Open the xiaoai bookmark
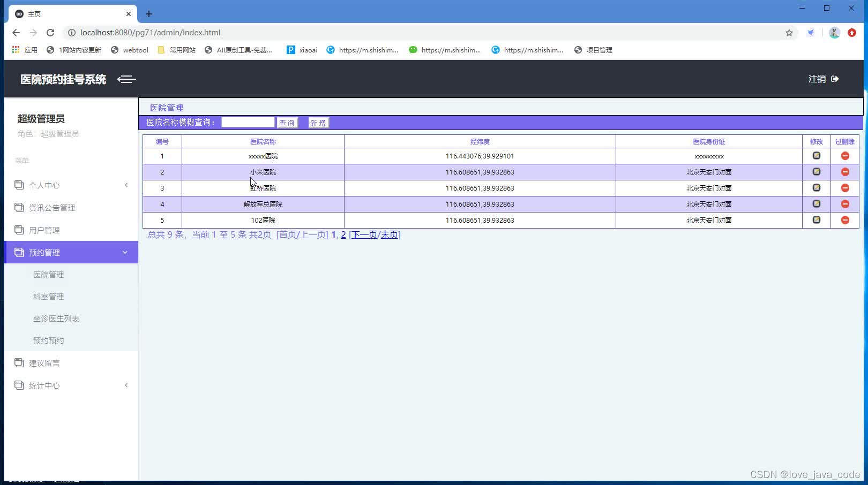The width and height of the screenshot is (868, 485). [302, 50]
